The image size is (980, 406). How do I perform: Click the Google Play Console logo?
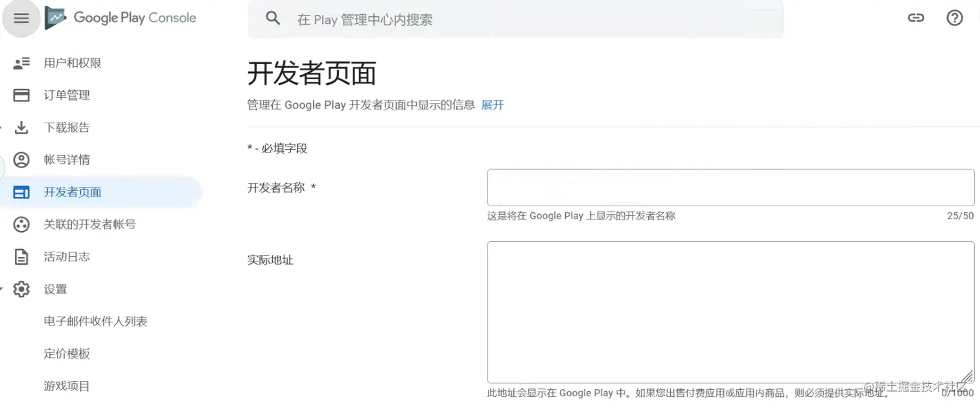[x=121, y=18]
